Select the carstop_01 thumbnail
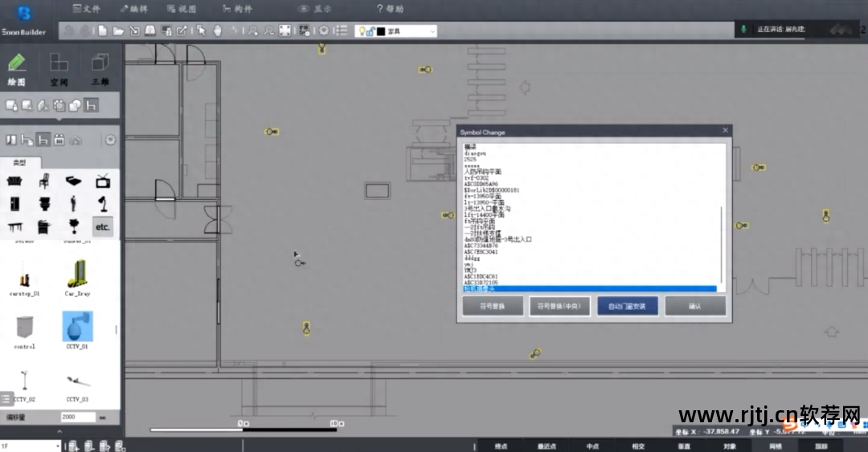The width and height of the screenshot is (868, 452). pyautogui.click(x=24, y=279)
